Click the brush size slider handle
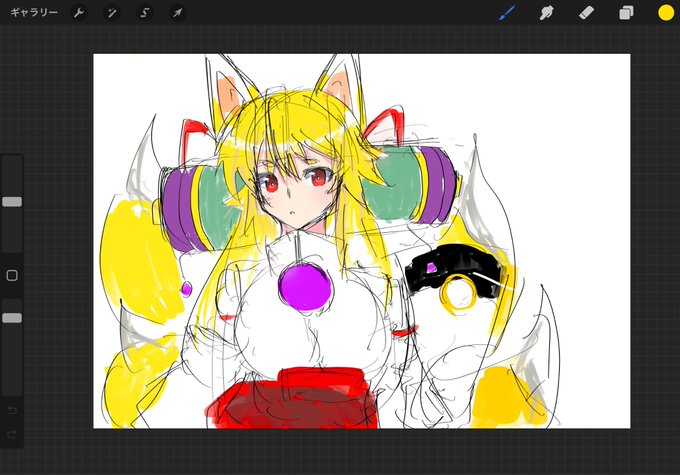The width and height of the screenshot is (680, 475). 12,202
